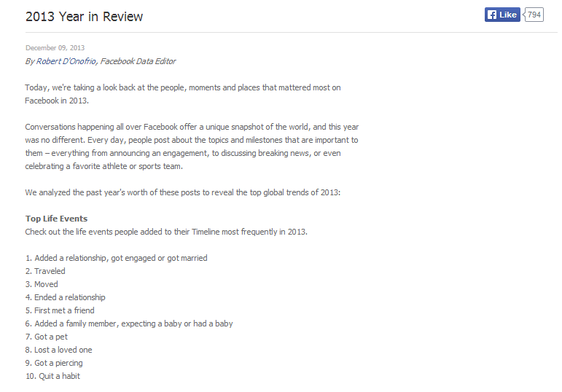This screenshot has height=392, width=562.
Task: Click the Lost a loved one item
Action: pos(58,350)
